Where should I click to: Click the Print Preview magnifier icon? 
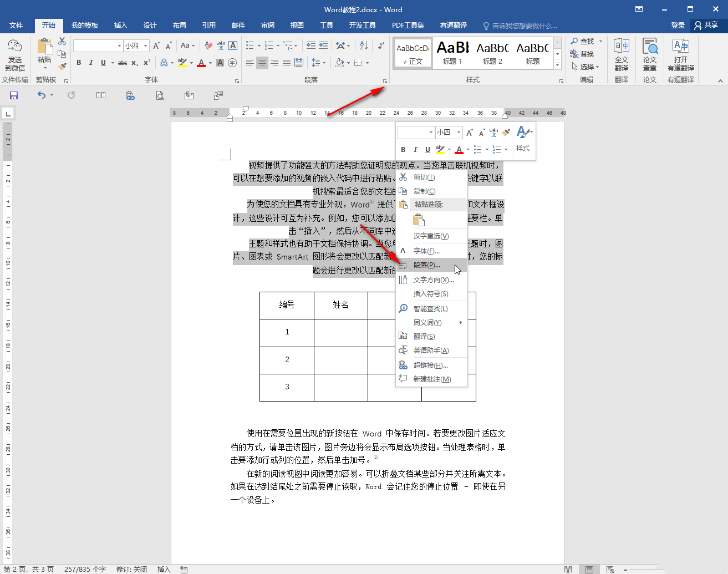tap(160, 95)
